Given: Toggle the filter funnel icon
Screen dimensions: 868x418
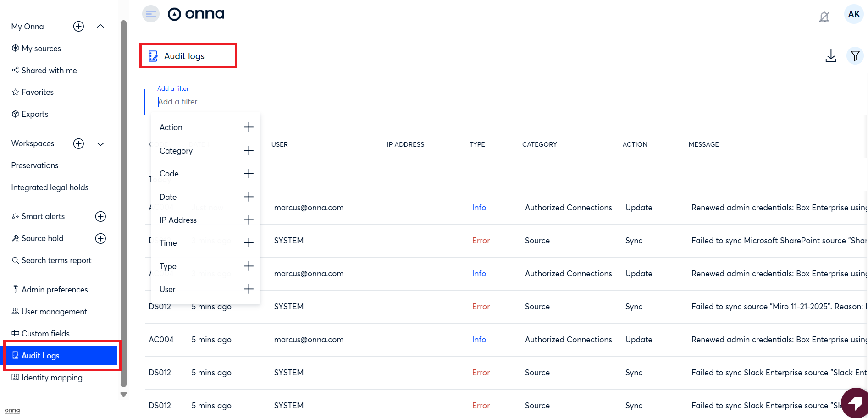Looking at the screenshot, I should pyautogui.click(x=855, y=56).
